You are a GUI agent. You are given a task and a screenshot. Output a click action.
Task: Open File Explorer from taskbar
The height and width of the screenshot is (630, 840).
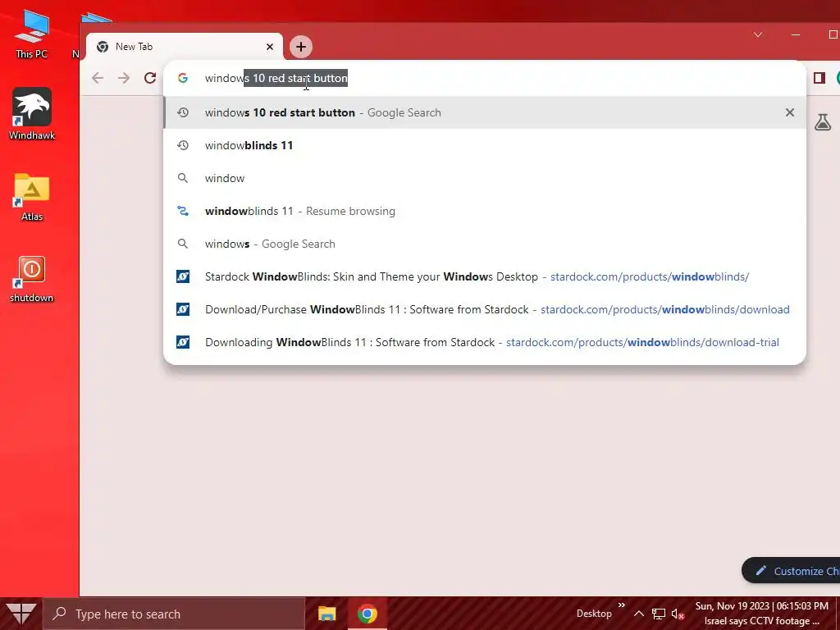tap(326, 614)
